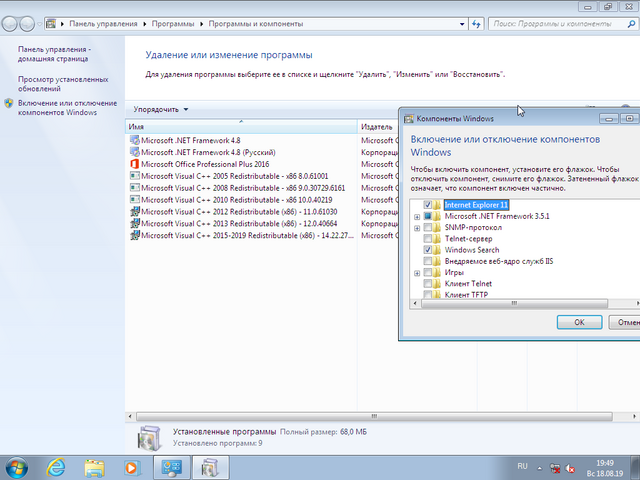Viewport: 640px width, 480px height.
Task: Click OK in Компоненты Windows dialog
Action: pyautogui.click(x=579, y=322)
